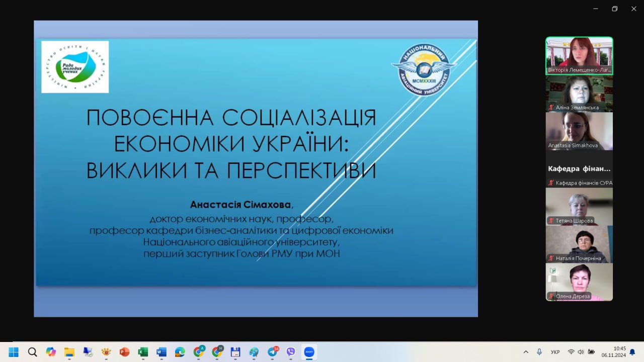Expand hidden system tray icons chevron
The image size is (644, 362).
click(526, 352)
